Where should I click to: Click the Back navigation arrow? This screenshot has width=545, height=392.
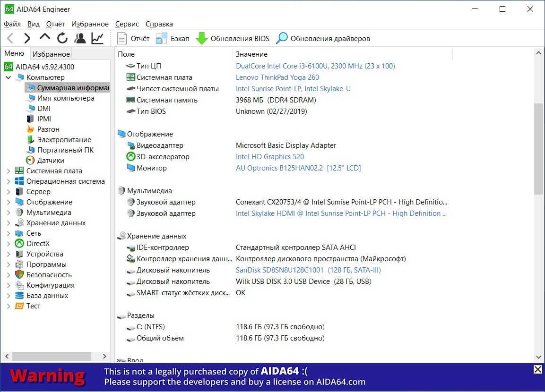click(10, 38)
